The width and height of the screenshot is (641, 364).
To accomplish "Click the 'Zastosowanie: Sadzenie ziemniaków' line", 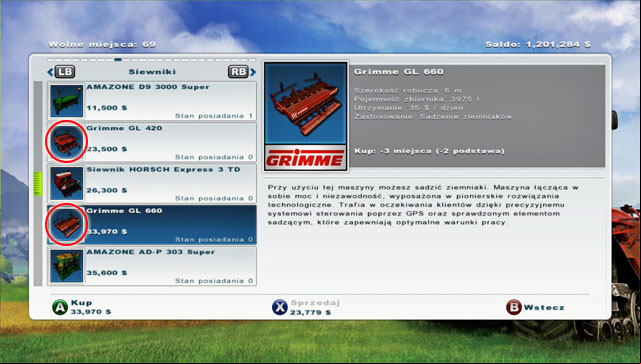I will (433, 117).
